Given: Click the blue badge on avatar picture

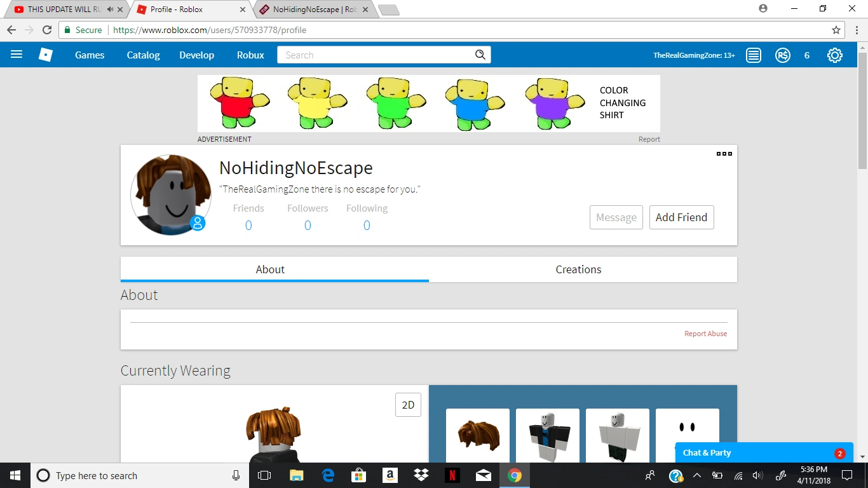Looking at the screenshot, I should tap(198, 223).
